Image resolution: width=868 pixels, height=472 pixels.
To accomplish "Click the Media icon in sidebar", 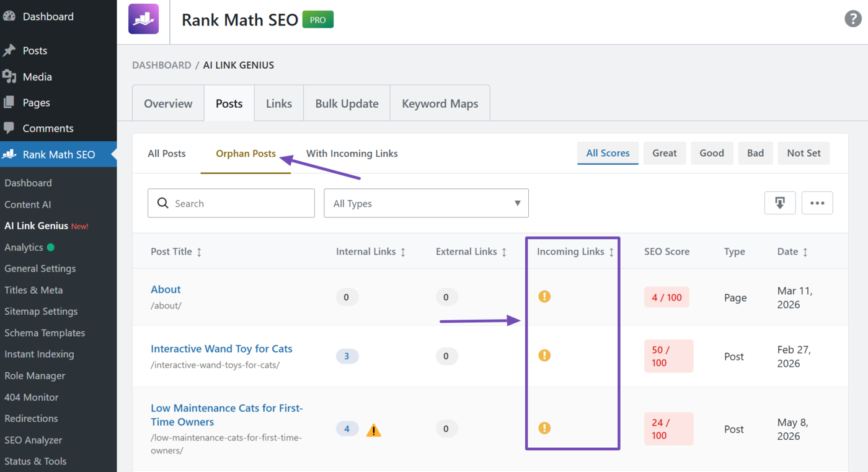I will (x=9, y=77).
